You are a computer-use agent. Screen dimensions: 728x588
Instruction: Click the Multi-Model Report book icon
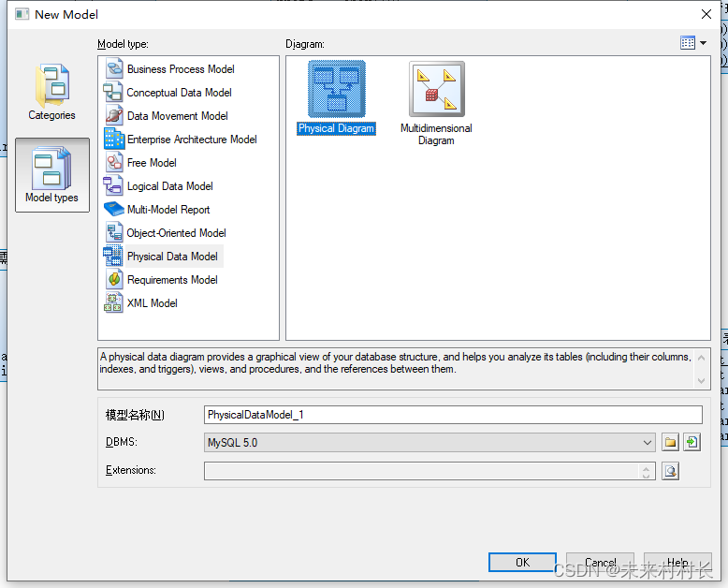(x=114, y=209)
